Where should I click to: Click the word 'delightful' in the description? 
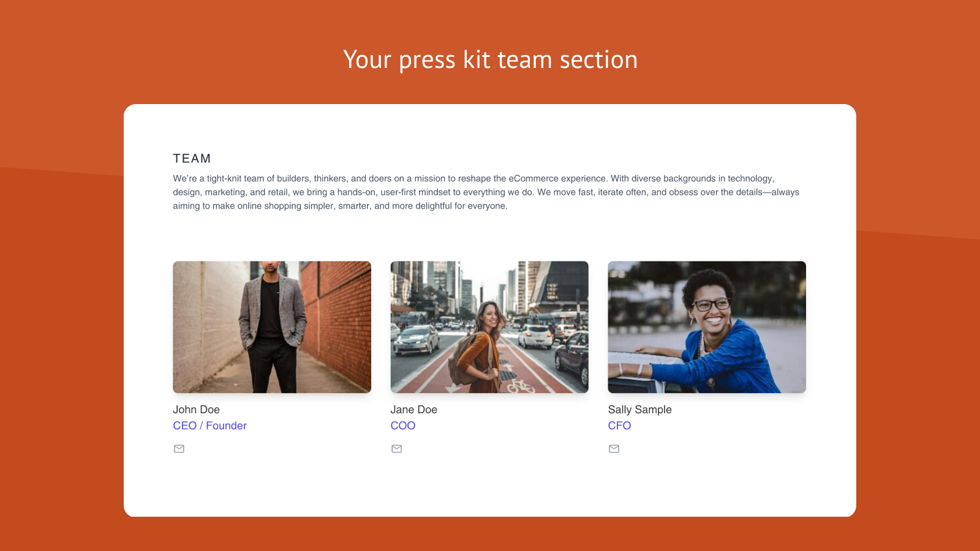434,206
